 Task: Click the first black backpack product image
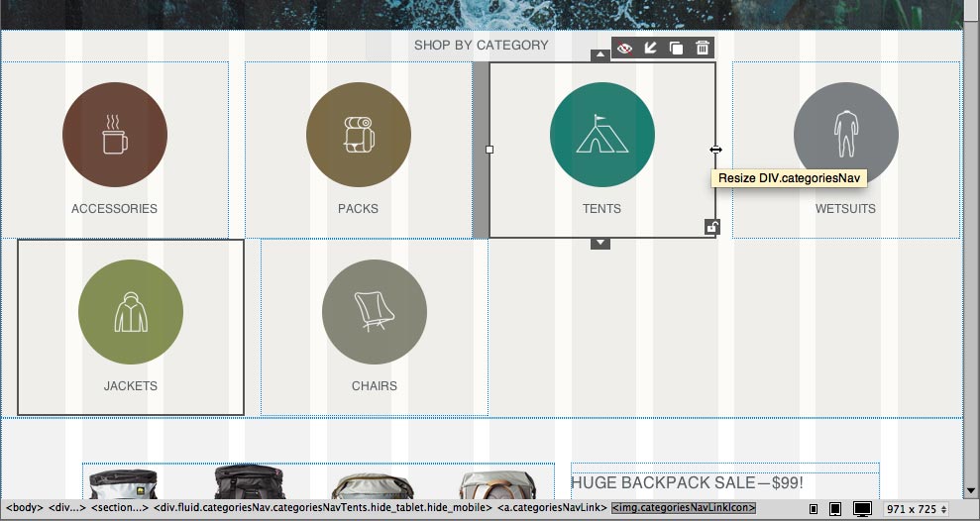click(123, 484)
